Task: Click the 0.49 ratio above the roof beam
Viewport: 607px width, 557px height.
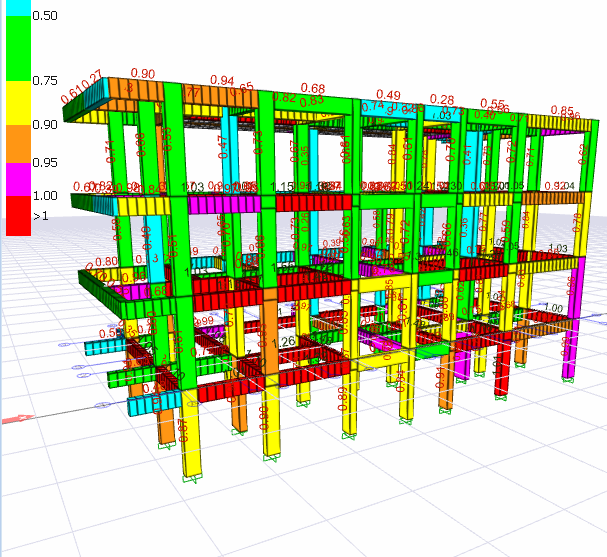Action: click(x=388, y=94)
